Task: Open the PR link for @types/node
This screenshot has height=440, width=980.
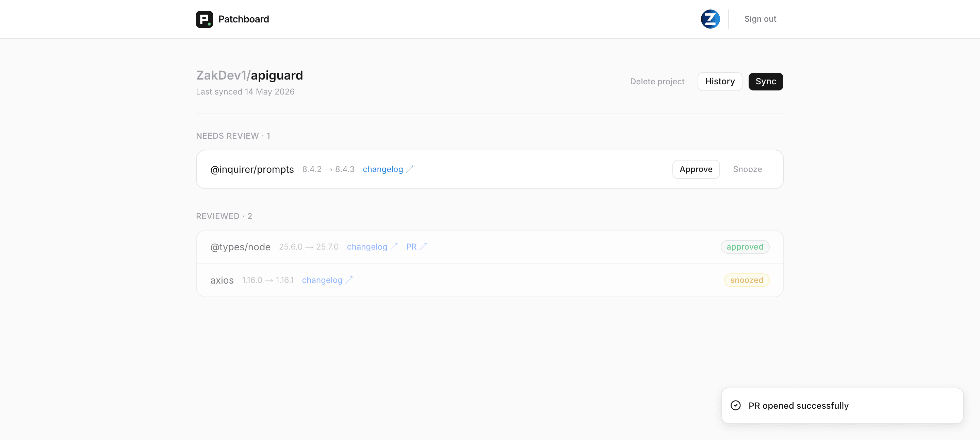Action: 416,247
